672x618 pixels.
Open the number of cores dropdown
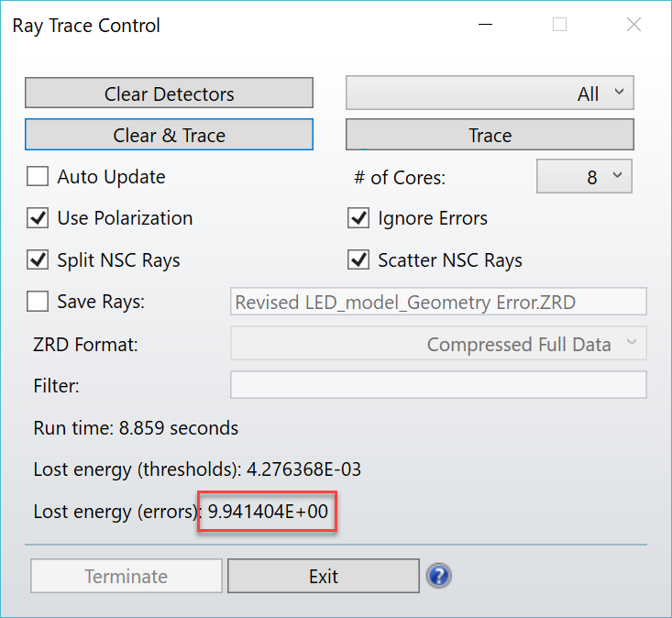tap(584, 176)
